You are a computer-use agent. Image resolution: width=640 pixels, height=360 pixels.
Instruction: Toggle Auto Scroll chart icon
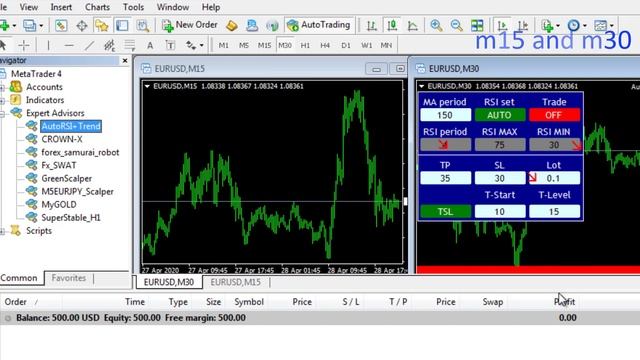[x=502, y=25]
